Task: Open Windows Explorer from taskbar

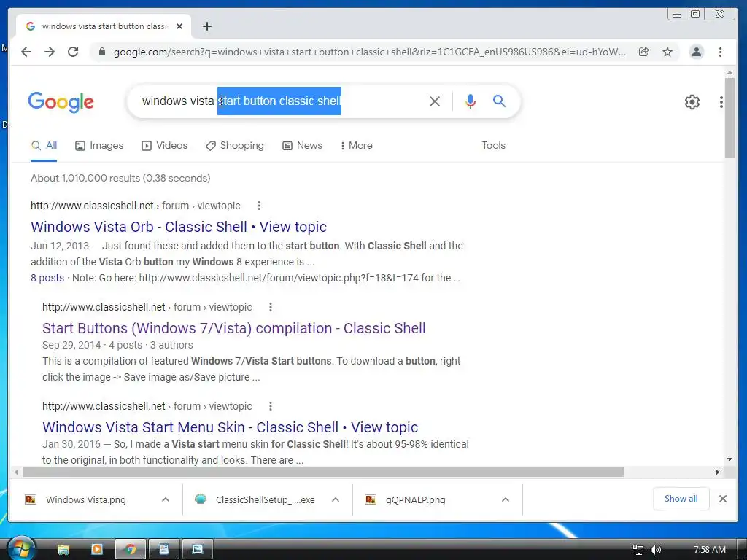Action: click(63, 550)
